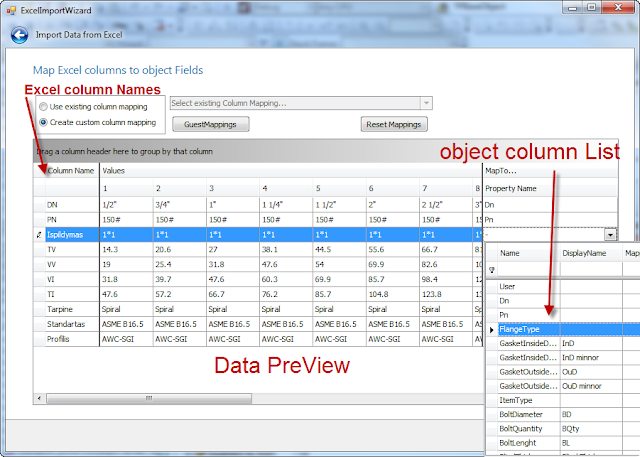Viewport: 640px width, 457px height.
Task: Click the 1/2" value in DN row
Action: (x=126, y=205)
